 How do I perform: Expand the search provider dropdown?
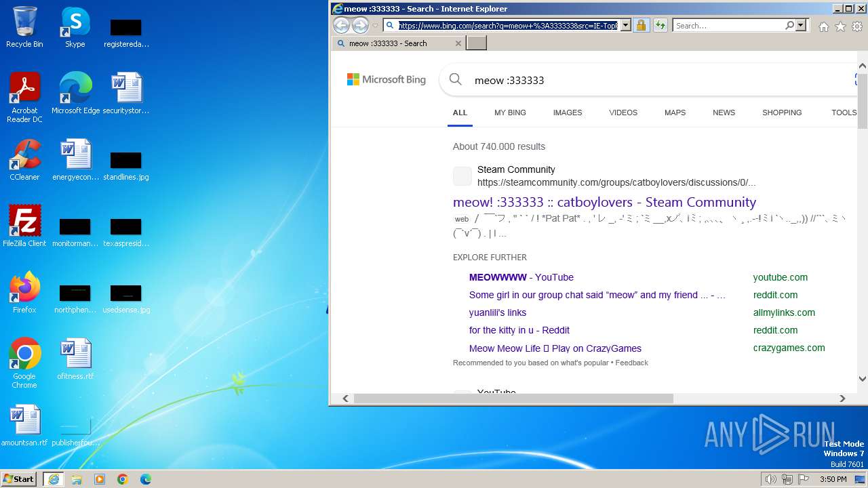tap(801, 26)
